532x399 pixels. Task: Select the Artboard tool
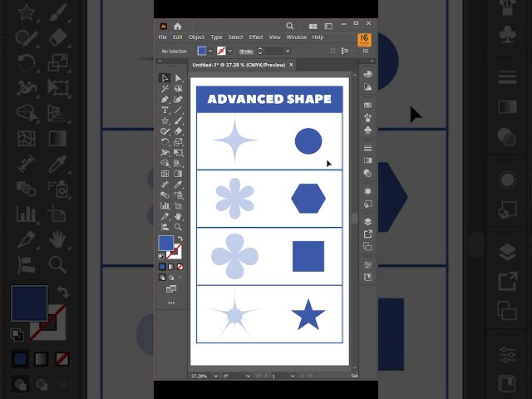click(x=178, y=205)
